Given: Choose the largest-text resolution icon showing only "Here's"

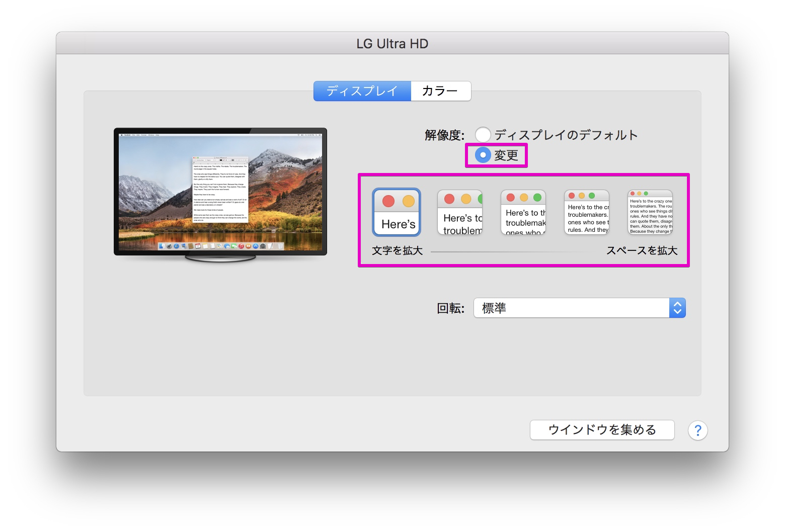Looking at the screenshot, I should click(397, 212).
